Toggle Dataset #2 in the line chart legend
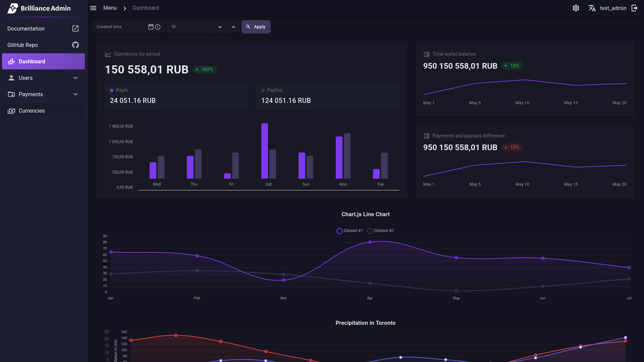This screenshot has height=362, width=644. click(x=380, y=231)
